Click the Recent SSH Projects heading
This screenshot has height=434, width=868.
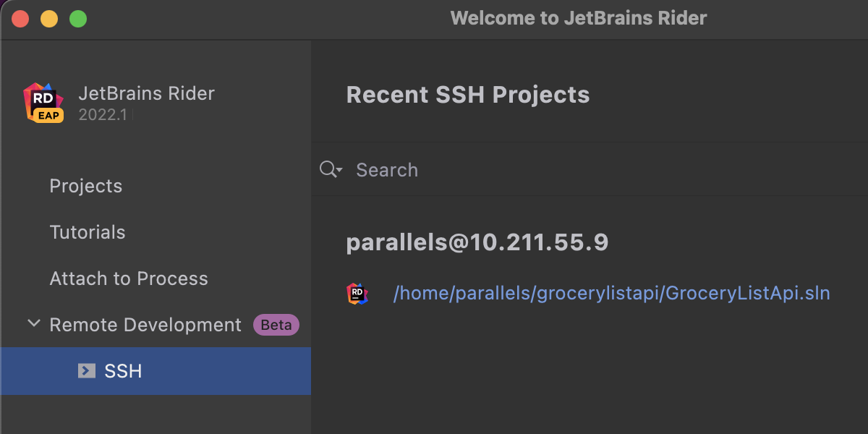point(467,95)
